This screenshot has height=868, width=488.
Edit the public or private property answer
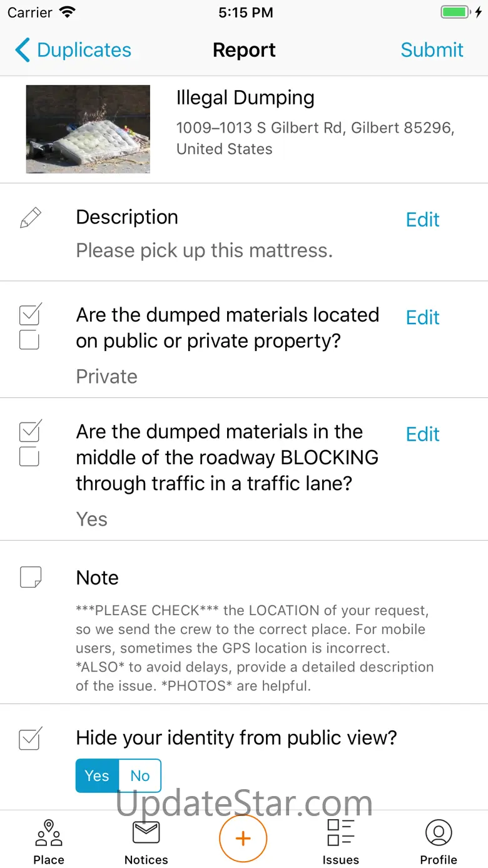coord(423,317)
